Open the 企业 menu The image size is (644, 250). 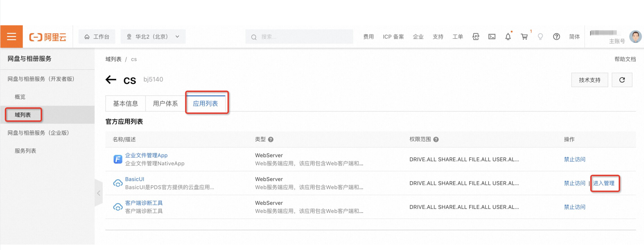[x=418, y=37]
